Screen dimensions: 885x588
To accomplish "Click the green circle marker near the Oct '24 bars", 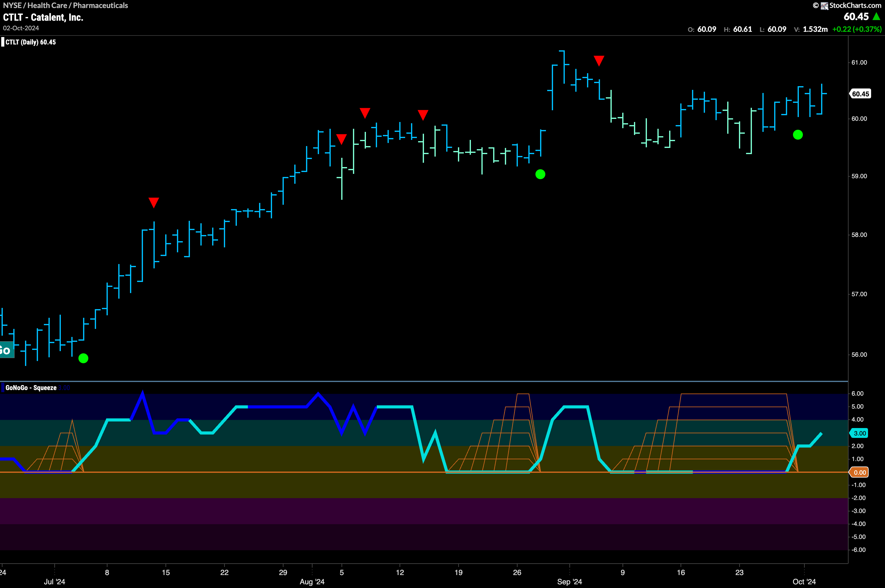I will coord(798,135).
